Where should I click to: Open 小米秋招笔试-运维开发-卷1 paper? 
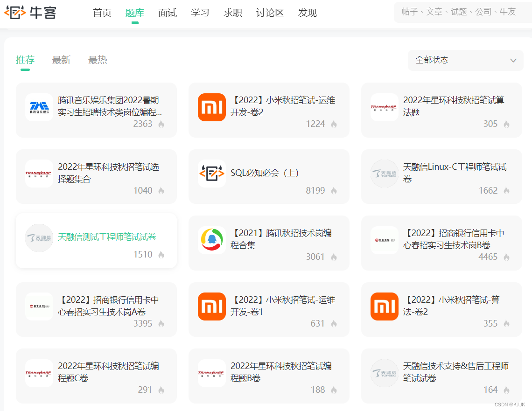[x=283, y=306]
